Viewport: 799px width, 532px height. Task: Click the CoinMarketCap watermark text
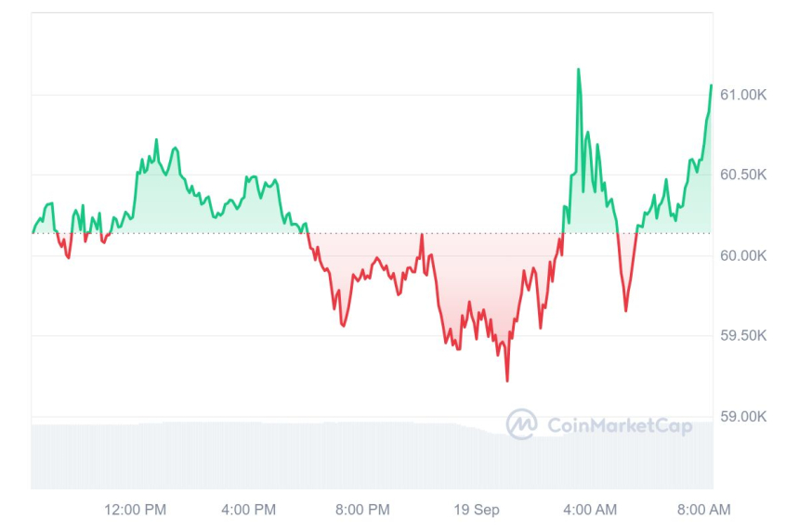tap(620, 425)
